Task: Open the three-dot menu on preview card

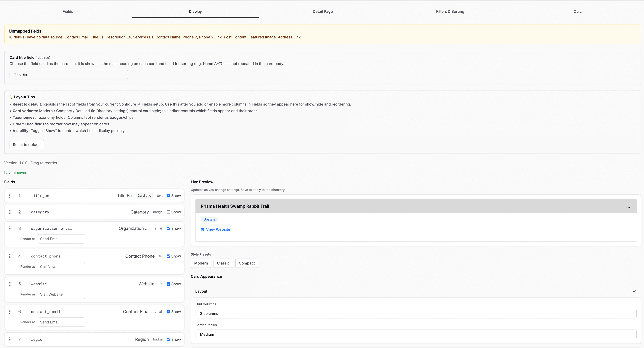Action: (628, 207)
